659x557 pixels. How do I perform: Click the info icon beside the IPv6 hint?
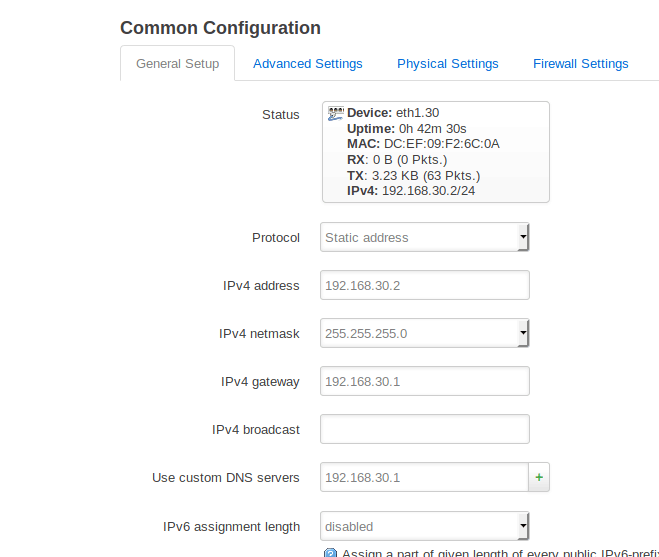click(x=330, y=552)
